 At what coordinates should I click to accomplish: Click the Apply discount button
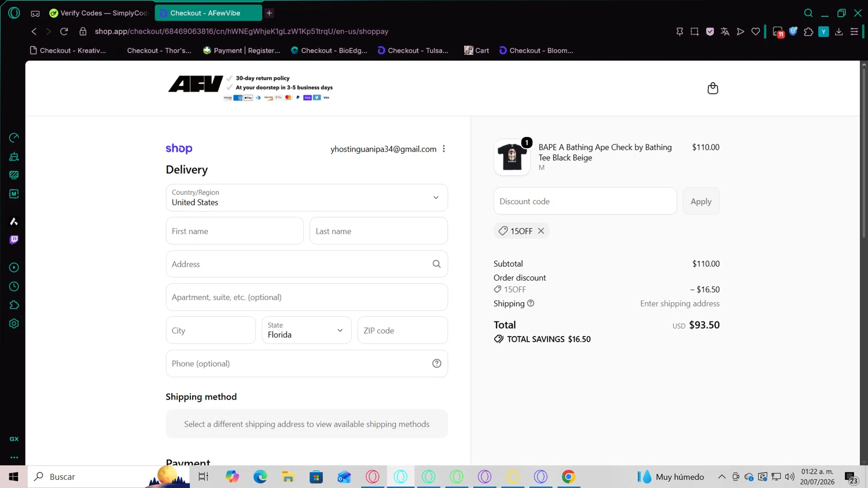tap(701, 201)
